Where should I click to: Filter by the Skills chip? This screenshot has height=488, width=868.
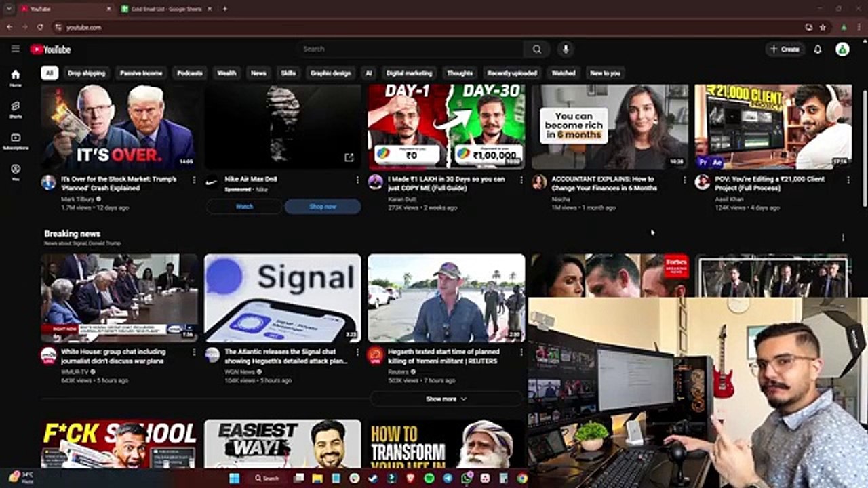coord(288,73)
